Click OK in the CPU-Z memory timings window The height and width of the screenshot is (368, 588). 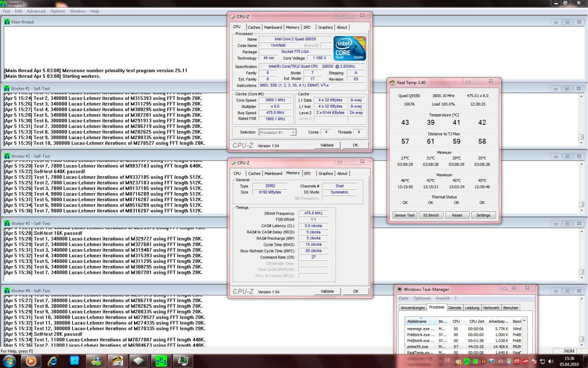coord(356,291)
